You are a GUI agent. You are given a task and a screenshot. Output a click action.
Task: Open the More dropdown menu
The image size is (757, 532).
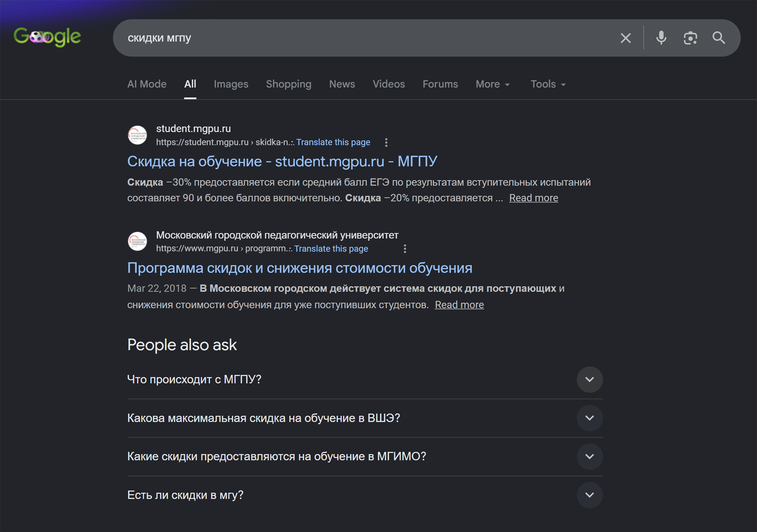point(493,84)
